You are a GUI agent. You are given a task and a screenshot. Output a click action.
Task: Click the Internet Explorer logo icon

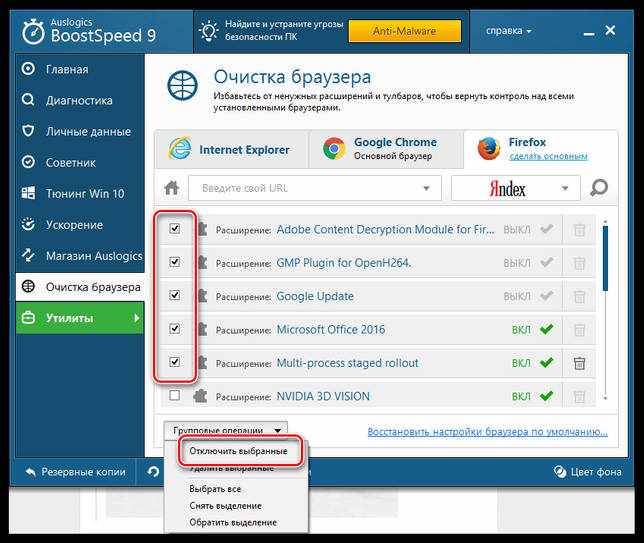[x=179, y=149]
